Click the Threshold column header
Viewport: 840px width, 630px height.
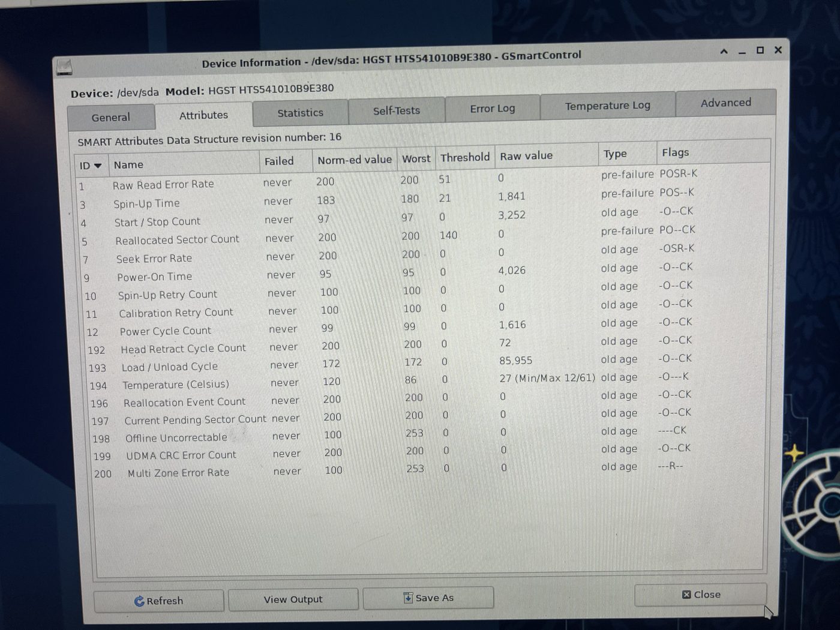[x=465, y=157]
